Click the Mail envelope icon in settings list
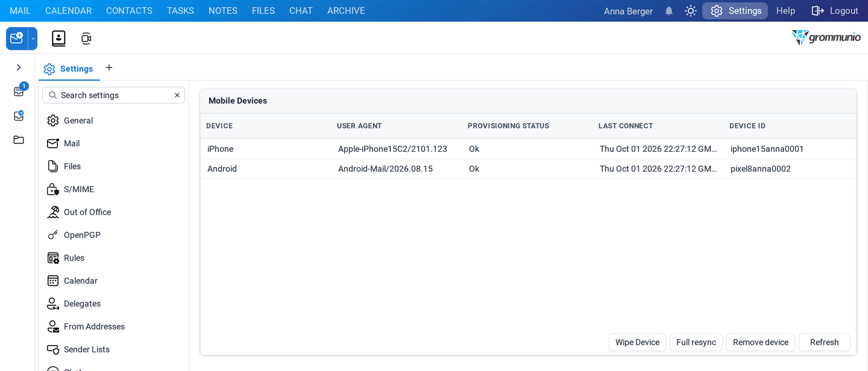This screenshot has width=868, height=371. [x=53, y=143]
